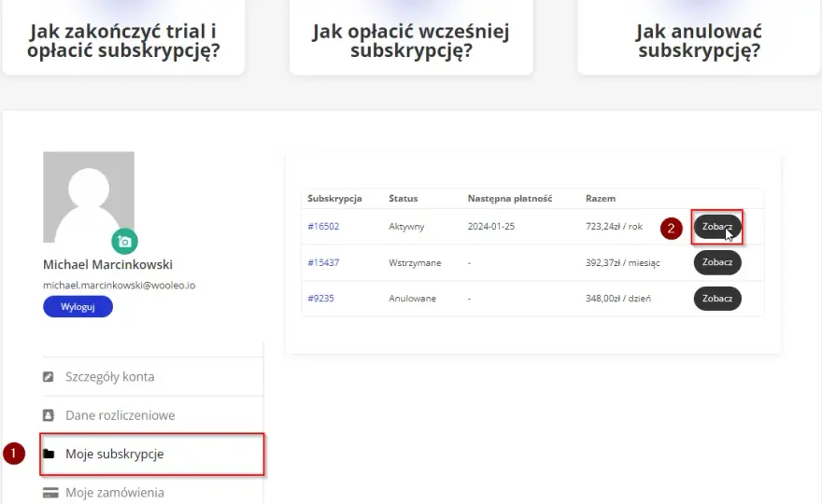Click Zobacz for cancelled subscription #9235
822x504 pixels.
(717, 299)
